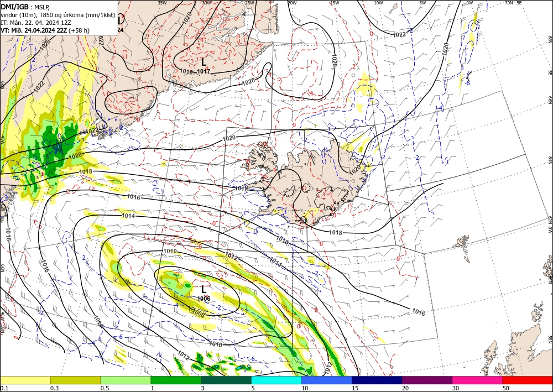Click the purple 20–30 legend color band
This screenshot has height=392, width=553.
[x=427, y=380]
